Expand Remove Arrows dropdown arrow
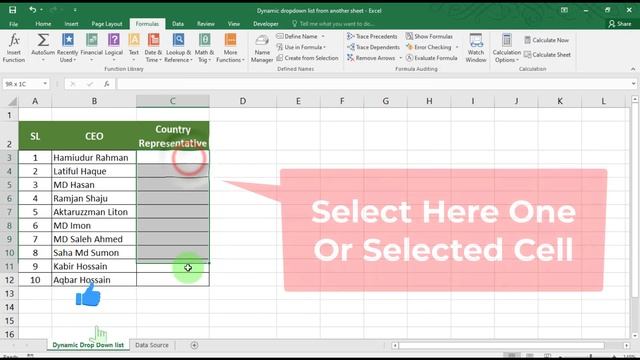640x360 pixels. pyautogui.click(x=400, y=58)
